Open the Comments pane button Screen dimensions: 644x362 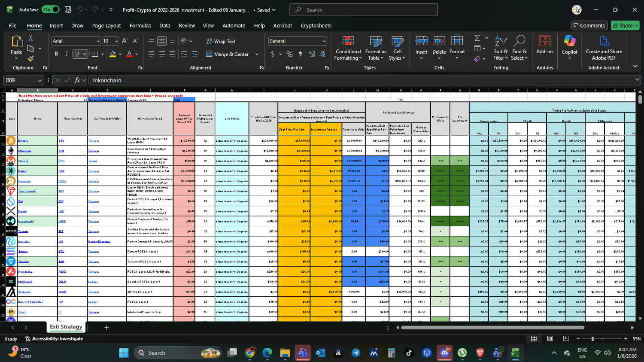[589, 26]
